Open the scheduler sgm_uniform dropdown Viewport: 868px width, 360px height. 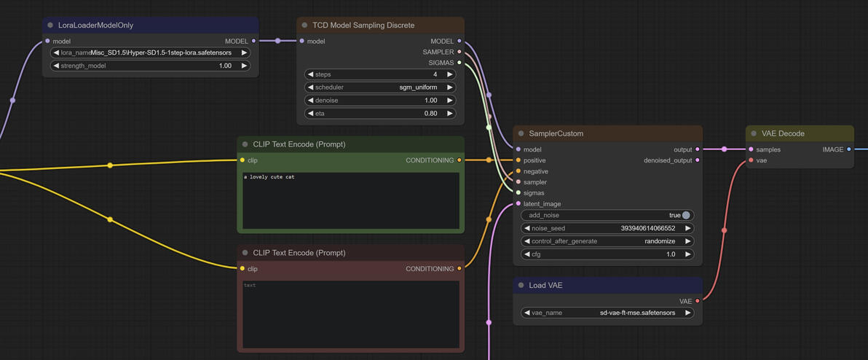[380, 87]
